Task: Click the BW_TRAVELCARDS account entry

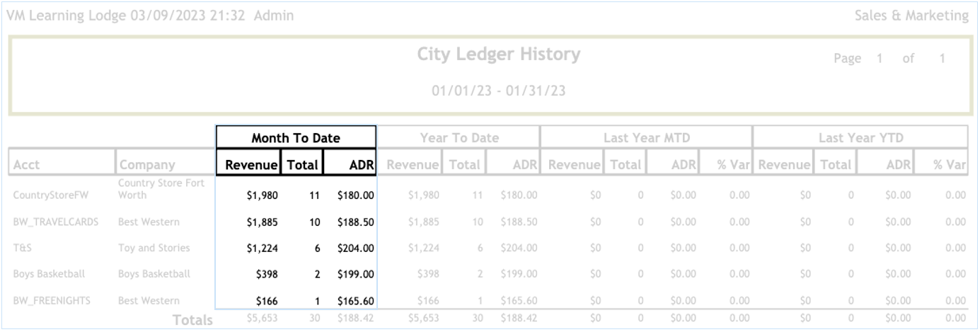Action: point(55,222)
